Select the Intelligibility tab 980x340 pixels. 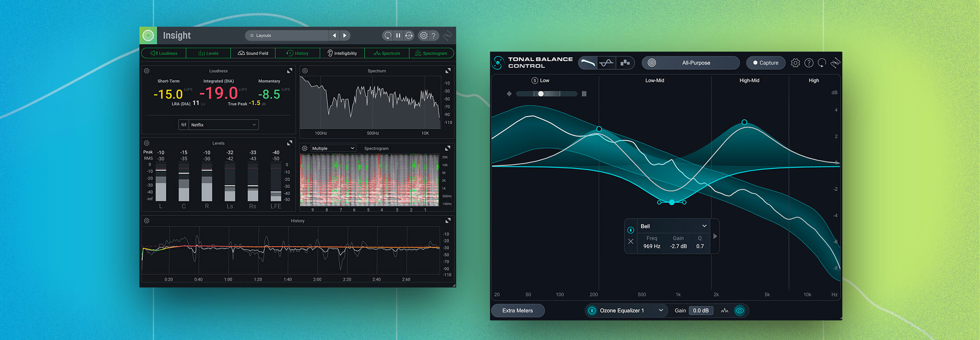pyautogui.click(x=342, y=53)
